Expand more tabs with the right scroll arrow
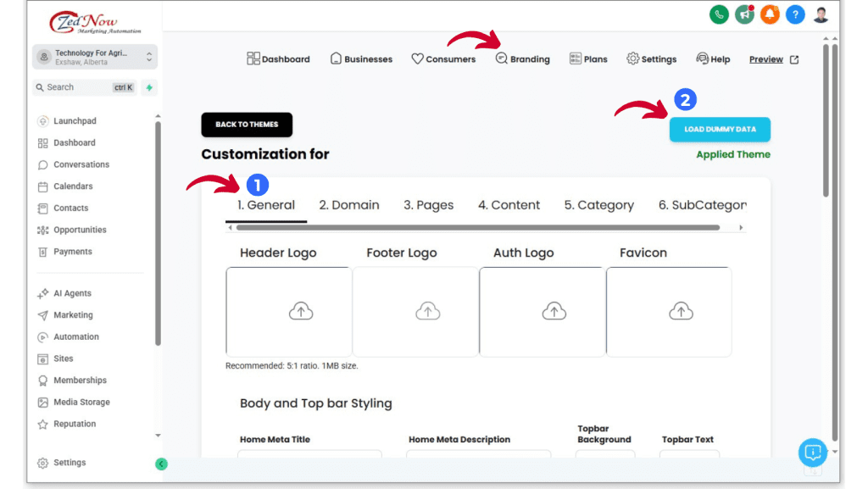Screen dimensions: 868x489 pos(740,227)
